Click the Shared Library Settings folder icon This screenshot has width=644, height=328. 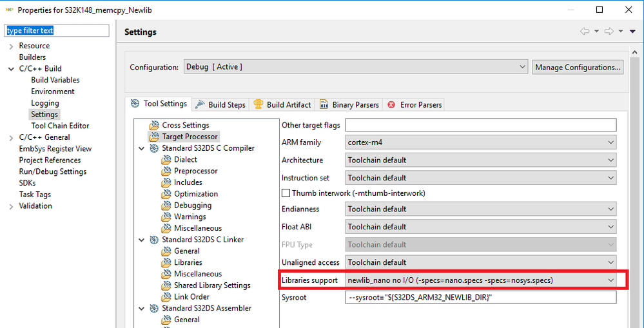point(166,285)
